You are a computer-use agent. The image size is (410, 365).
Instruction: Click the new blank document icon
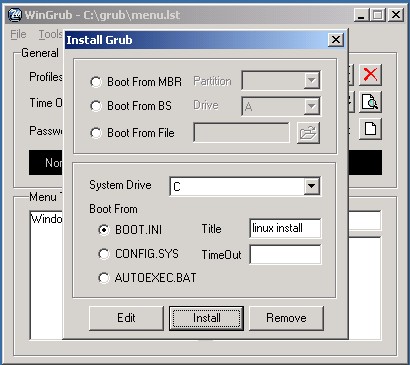click(370, 129)
